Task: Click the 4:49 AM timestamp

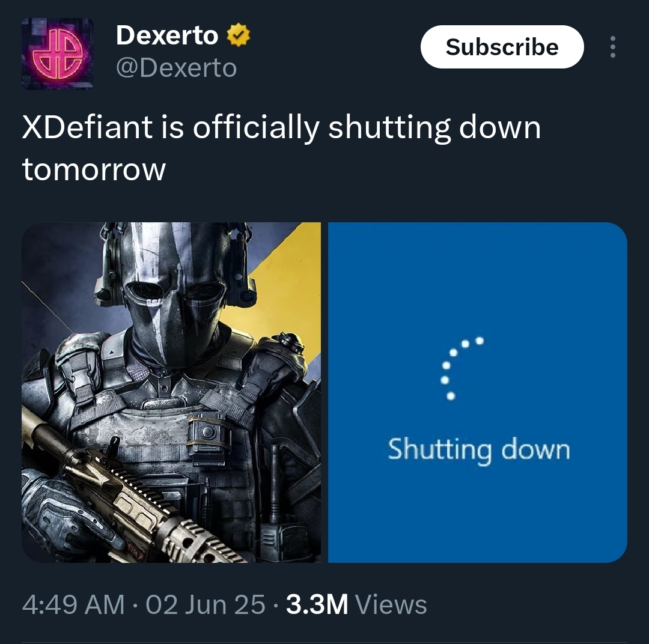Action: click(x=73, y=605)
